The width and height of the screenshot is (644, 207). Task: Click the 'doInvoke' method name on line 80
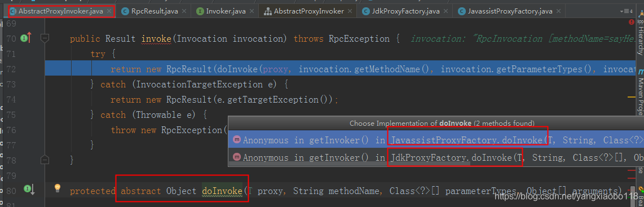[222, 191]
